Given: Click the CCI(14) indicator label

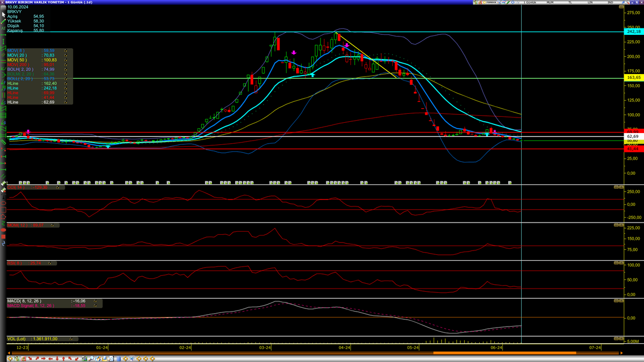Looking at the screenshot, I should pos(16,187).
